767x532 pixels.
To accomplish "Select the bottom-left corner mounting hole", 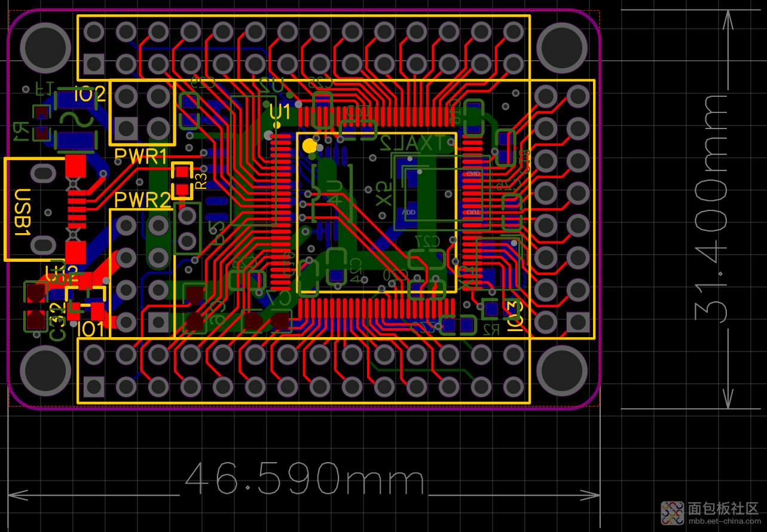I will tap(45, 370).
